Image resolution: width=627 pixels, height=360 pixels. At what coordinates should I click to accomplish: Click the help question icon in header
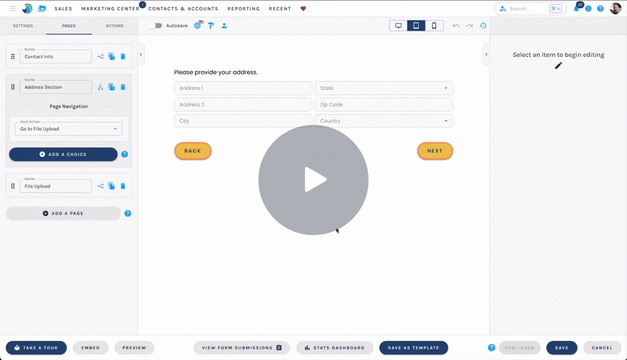pos(600,8)
